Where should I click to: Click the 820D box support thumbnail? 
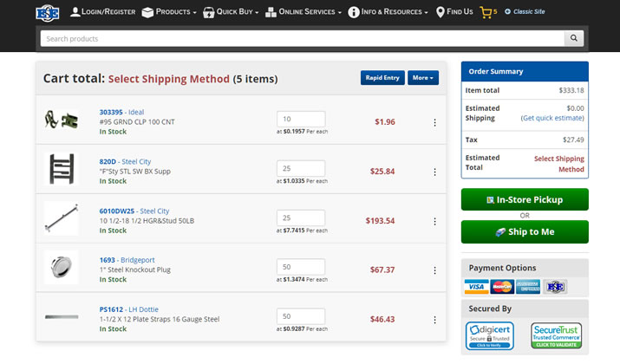click(x=62, y=169)
